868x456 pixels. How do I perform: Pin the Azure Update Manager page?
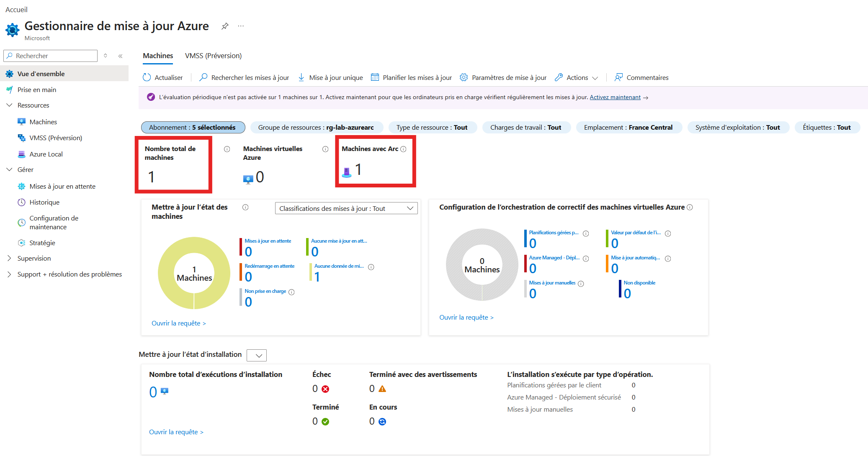point(225,26)
